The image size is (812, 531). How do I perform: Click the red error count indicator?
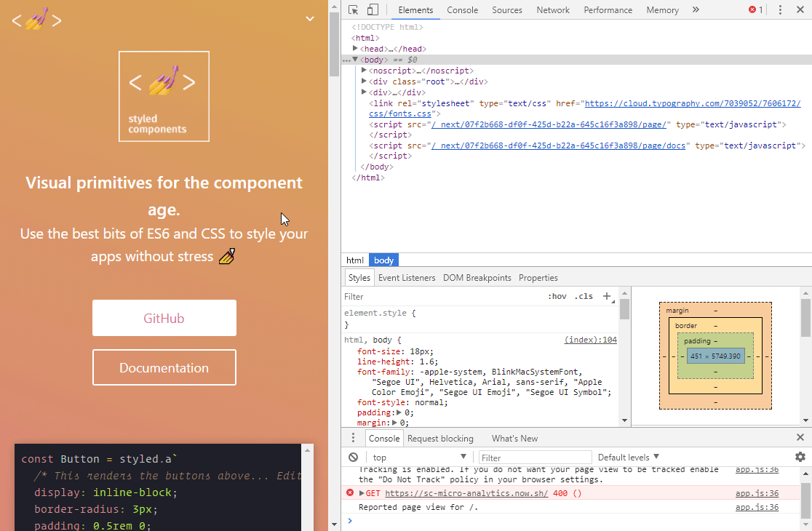(x=755, y=10)
